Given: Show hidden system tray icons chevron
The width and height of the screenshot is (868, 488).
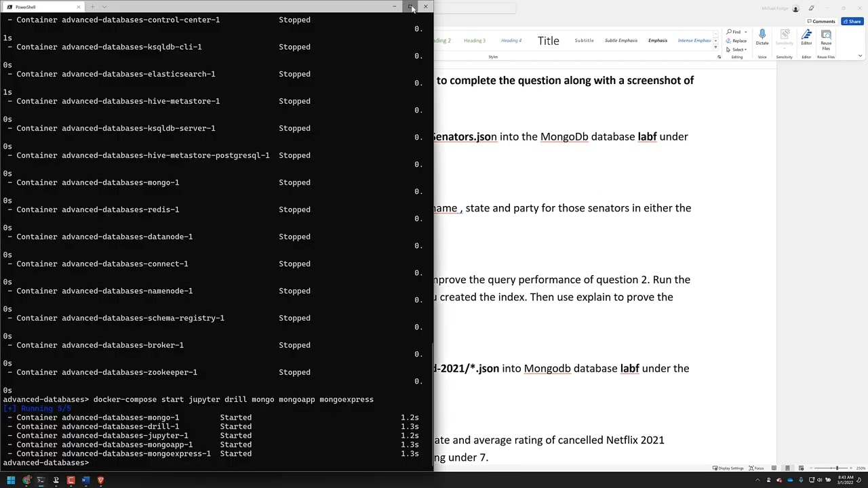Looking at the screenshot, I should (x=757, y=481).
